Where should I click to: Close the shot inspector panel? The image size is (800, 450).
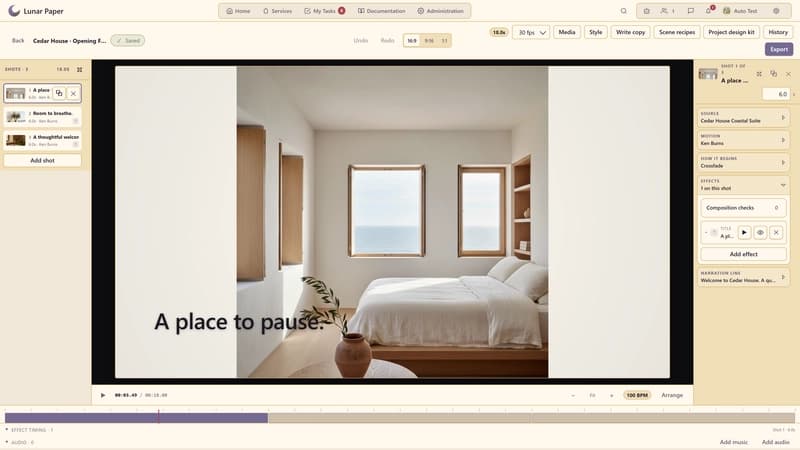(788, 74)
